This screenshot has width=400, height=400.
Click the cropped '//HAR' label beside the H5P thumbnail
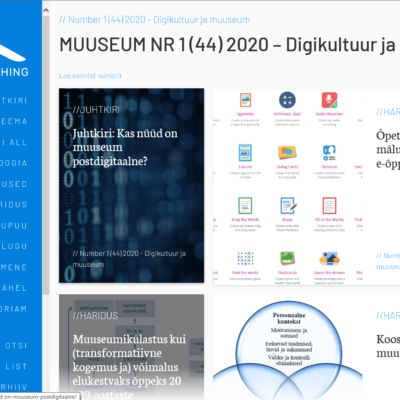tap(388, 112)
